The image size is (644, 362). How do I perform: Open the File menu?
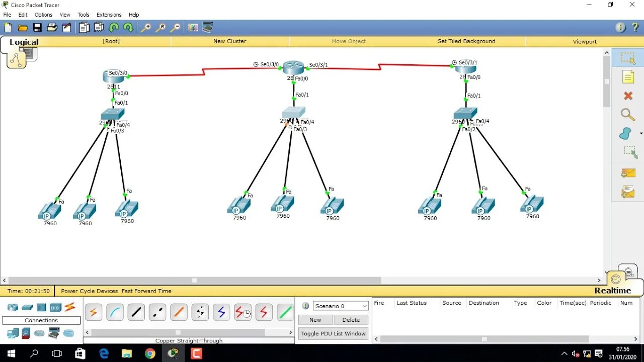tap(7, 15)
